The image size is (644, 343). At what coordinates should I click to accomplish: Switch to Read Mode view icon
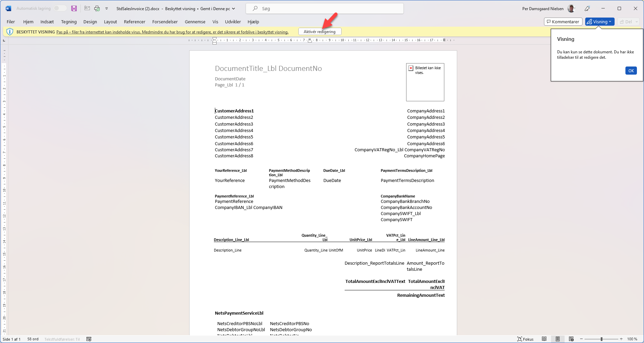[x=544, y=339]
